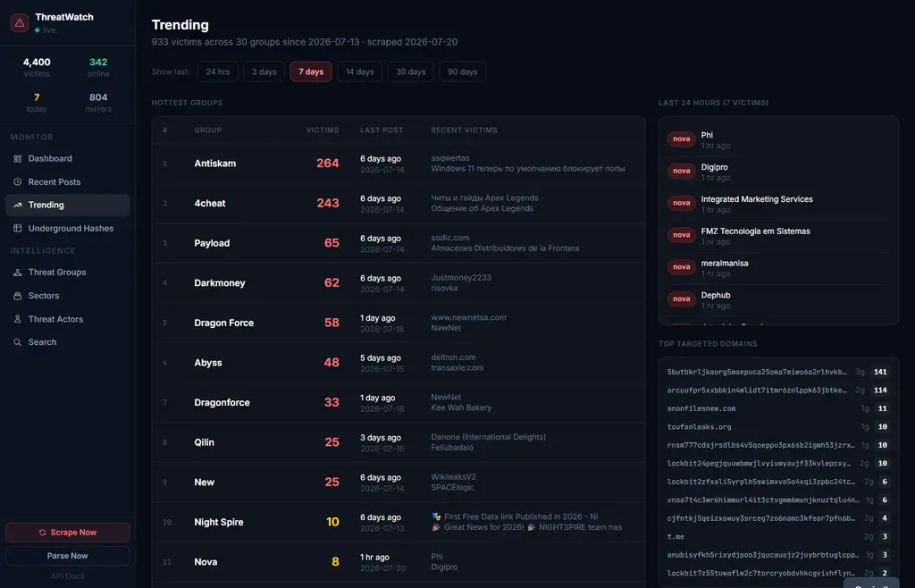
Task: Click the Threat Groups people icon
Action: (18, 273)
